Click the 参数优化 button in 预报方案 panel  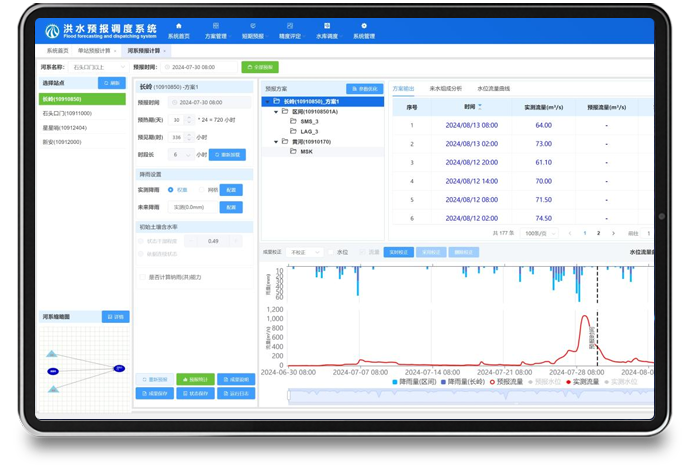[x=364, y=88]
